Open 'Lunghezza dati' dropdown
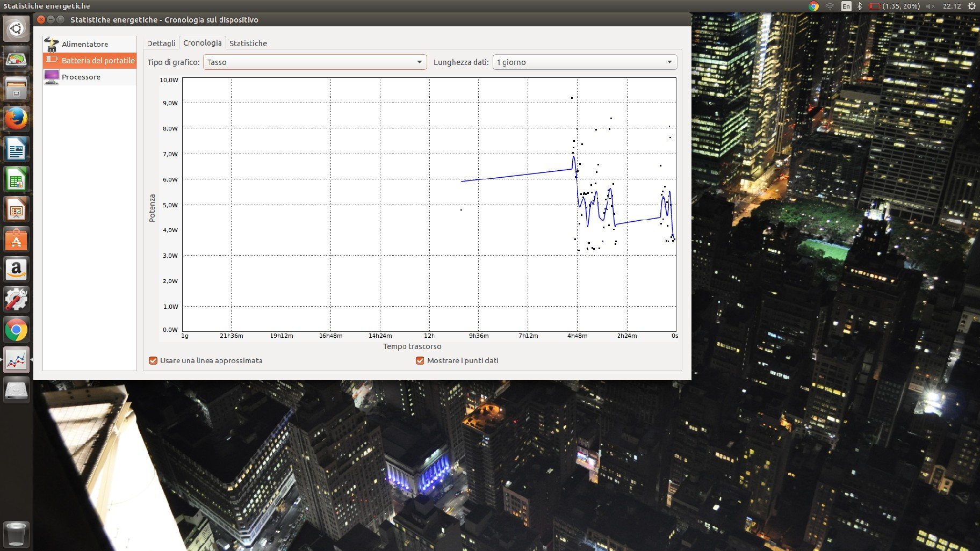 [x=585, y=62]
